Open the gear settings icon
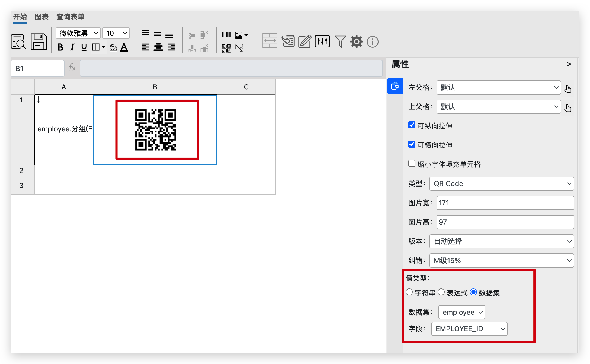 pyautogui.click(x=356, y=42)
